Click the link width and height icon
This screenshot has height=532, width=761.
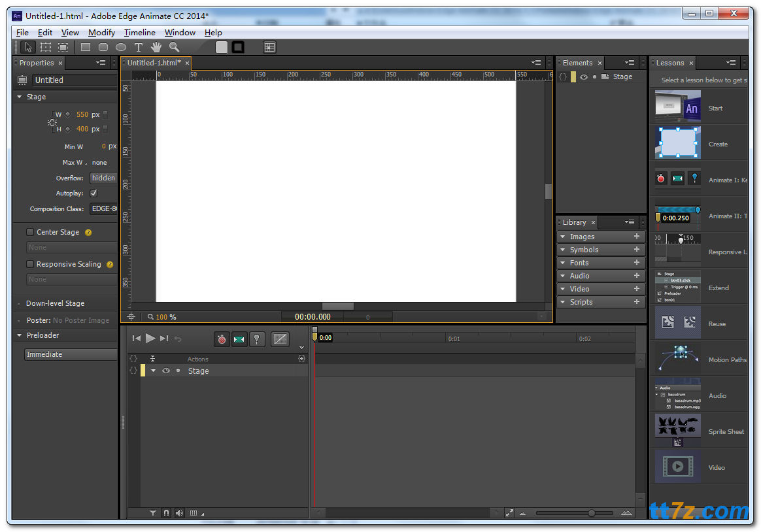[52, 122]
